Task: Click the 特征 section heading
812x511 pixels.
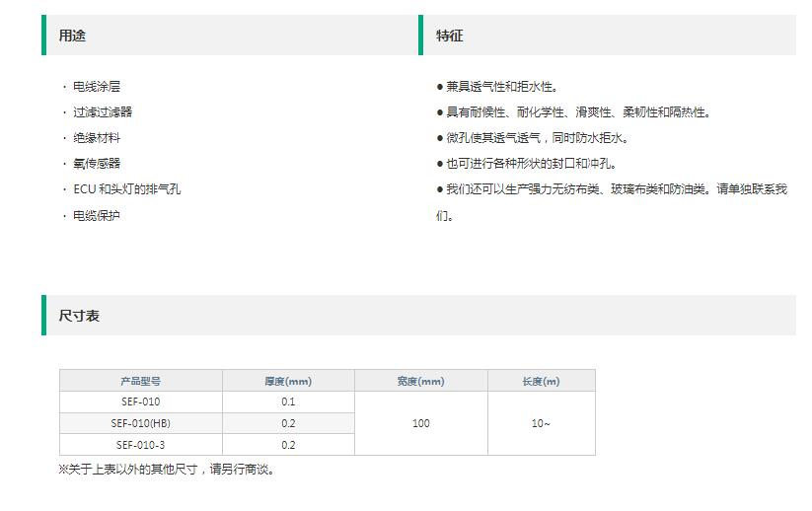Action: coord(449,36)
